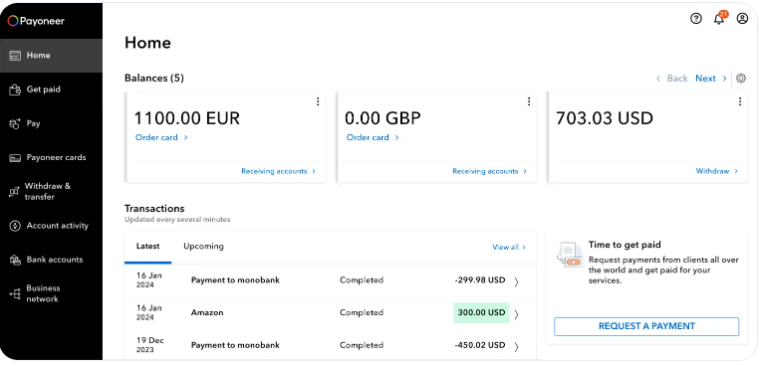Expand the Amazon transaction chevron

(516, 314)
